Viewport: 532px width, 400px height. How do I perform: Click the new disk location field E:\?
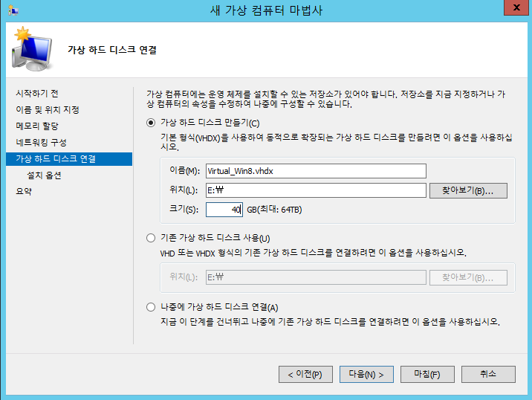(x=316, y=190)
